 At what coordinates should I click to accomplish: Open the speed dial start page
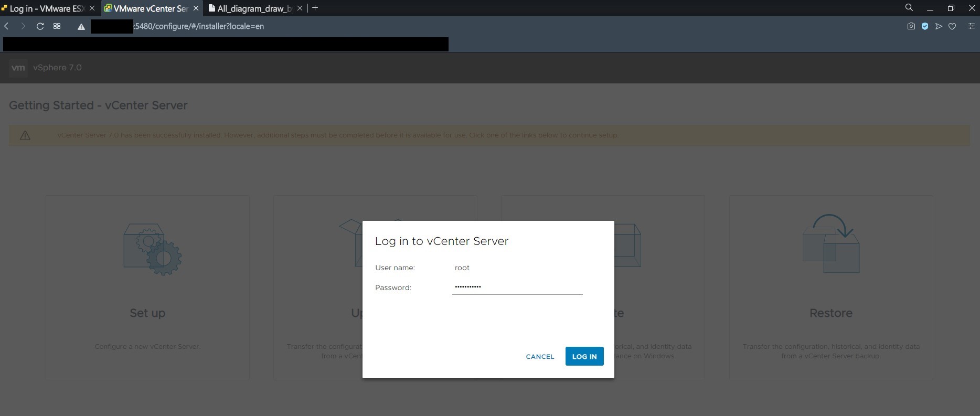(x=57, y=26)
